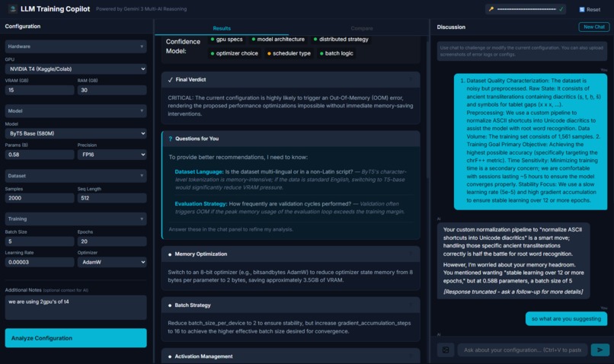Click the Epochs input field
The image size is (614, 364).
coord(112,241)
